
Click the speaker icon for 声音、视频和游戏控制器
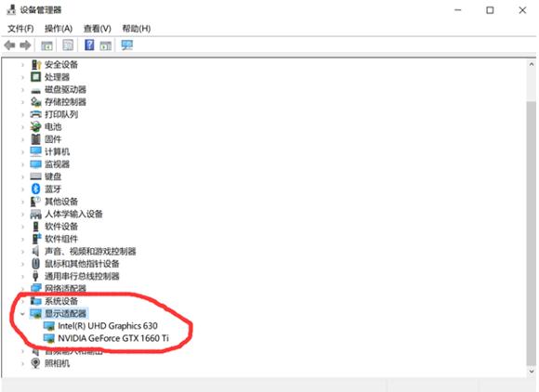coord(35,251)
